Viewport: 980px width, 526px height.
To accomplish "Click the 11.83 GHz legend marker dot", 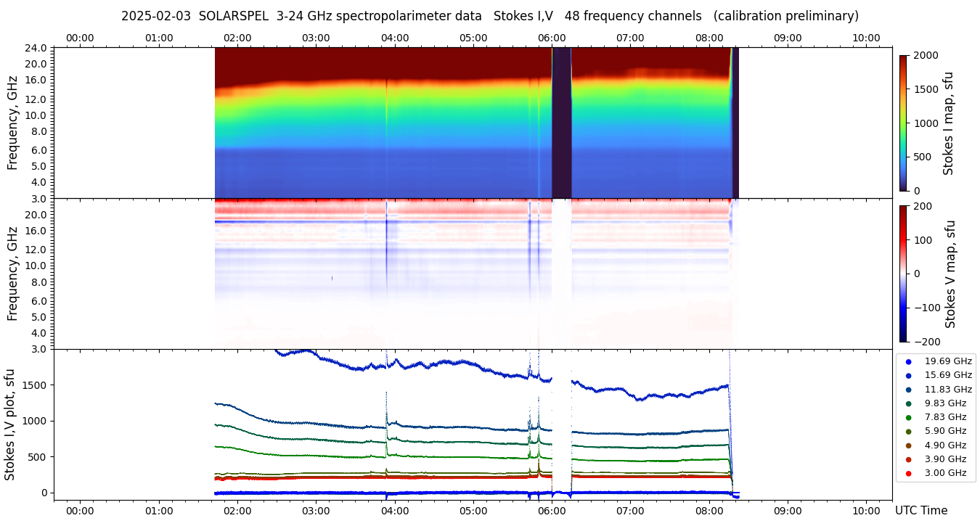I will [x=908, y=390].
